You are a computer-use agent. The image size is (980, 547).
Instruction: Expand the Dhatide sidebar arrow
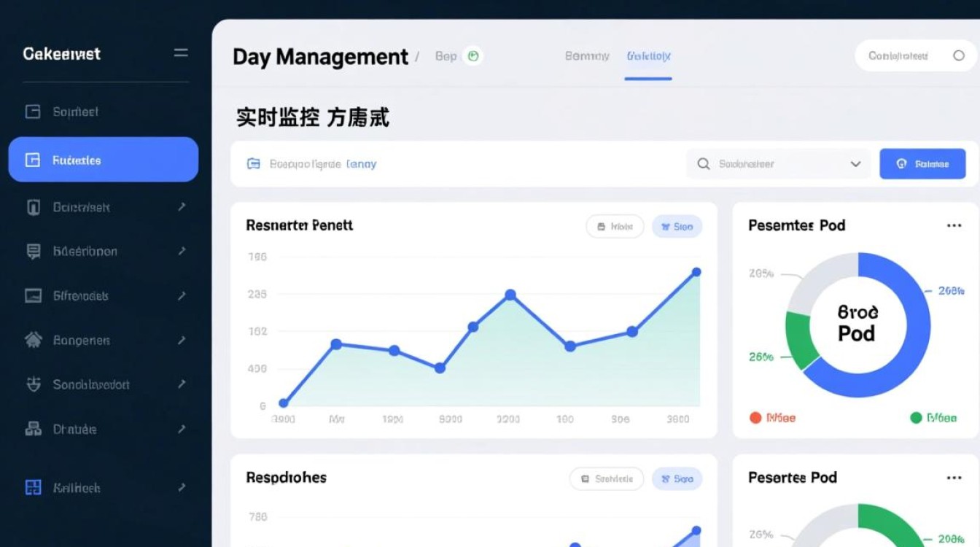(x=182, y=429)
